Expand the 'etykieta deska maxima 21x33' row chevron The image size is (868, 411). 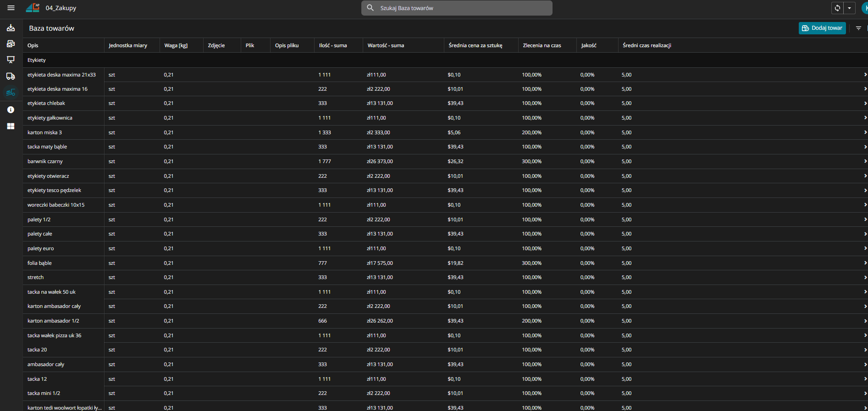[x=865, y=75]
